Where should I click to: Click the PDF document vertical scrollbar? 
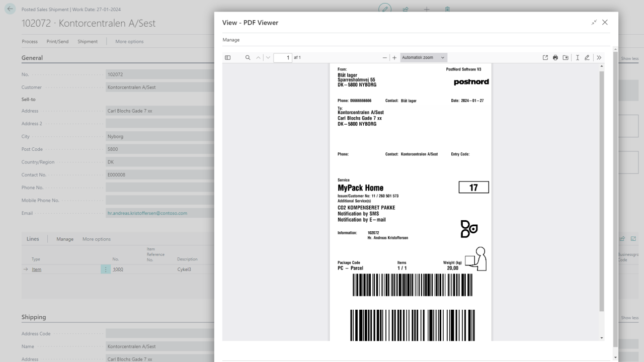(602, 191)
